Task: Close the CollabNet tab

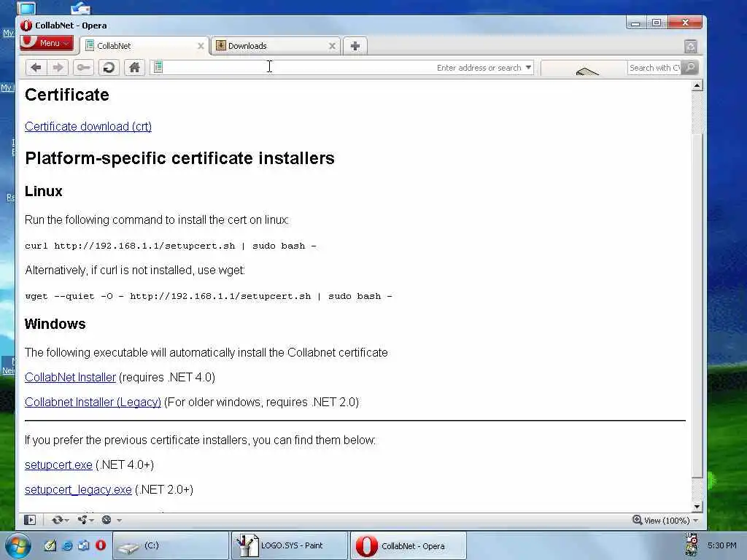Action: [201, 46]
